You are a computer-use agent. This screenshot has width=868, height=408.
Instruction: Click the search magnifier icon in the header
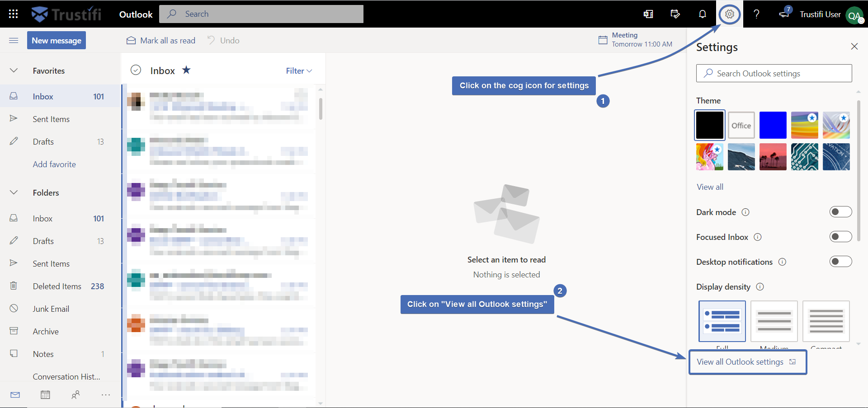tap(172, 14)
